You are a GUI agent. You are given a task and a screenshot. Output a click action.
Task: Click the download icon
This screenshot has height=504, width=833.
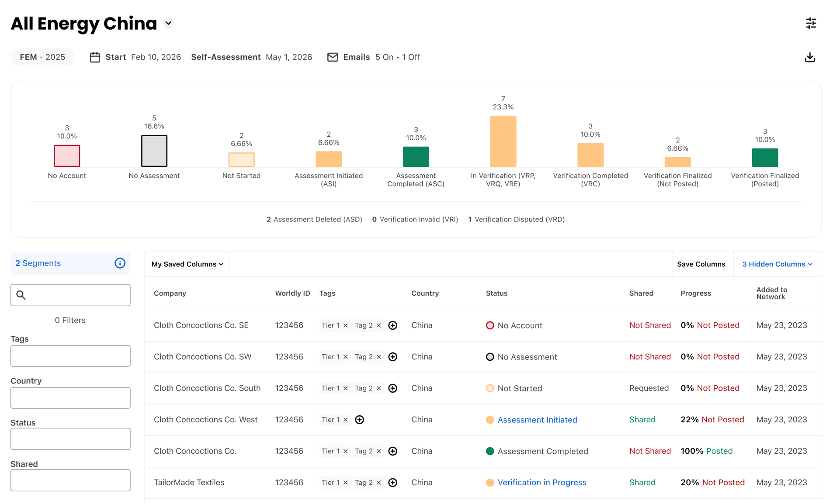pyautogui.click(x=809, y=57)
